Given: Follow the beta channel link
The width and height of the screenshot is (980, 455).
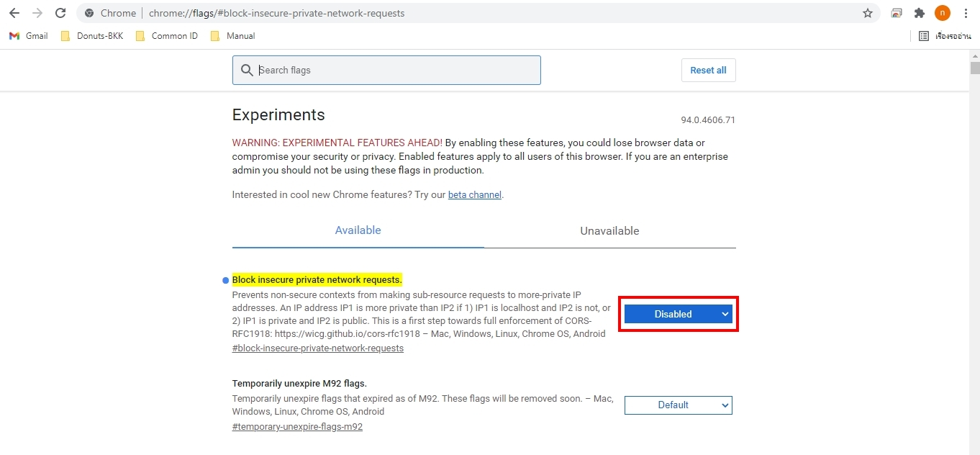Looking at the screenshot, I should pyautogui.click(x=474, y=195).
